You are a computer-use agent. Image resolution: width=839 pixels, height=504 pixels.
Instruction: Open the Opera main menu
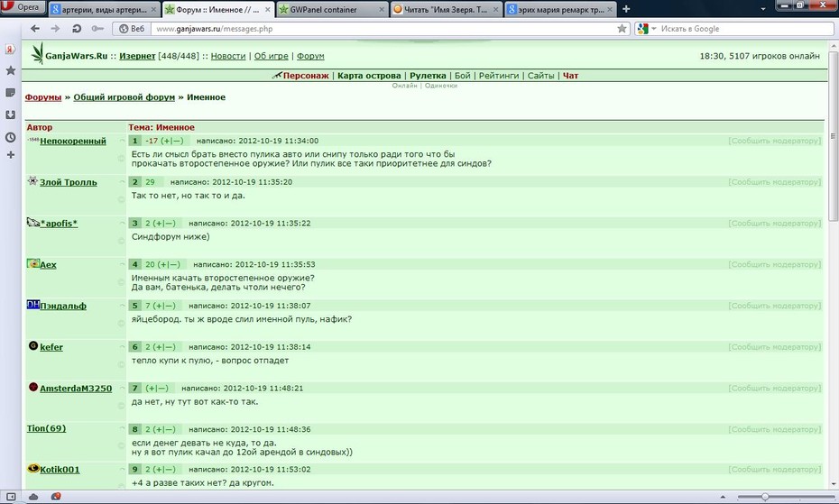[x=23, y=7]
